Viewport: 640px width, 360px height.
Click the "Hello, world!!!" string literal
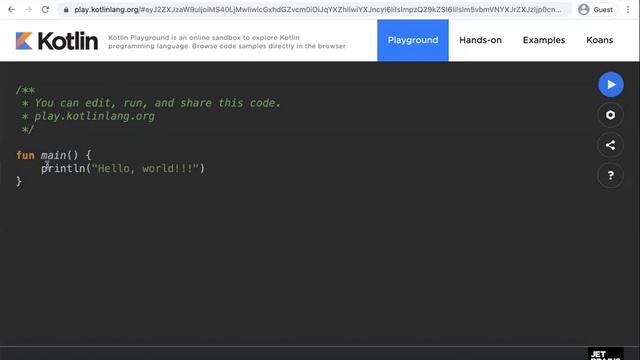tap(145, 168)
